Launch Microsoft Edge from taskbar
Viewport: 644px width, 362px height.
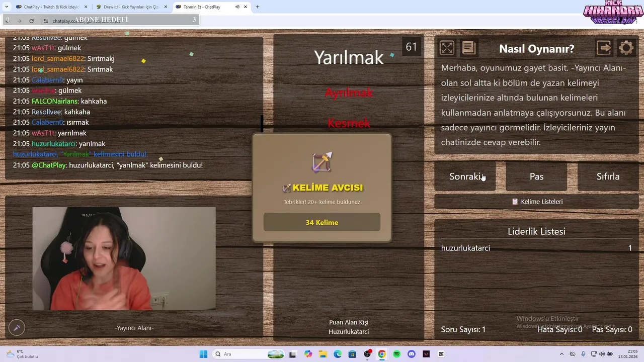338,354
